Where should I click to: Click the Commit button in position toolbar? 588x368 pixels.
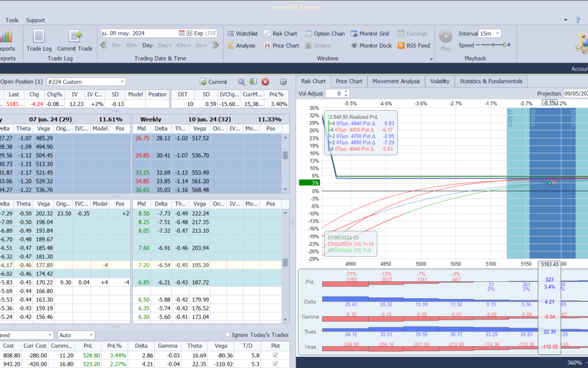pyautogui.click(x=214, y=82)
